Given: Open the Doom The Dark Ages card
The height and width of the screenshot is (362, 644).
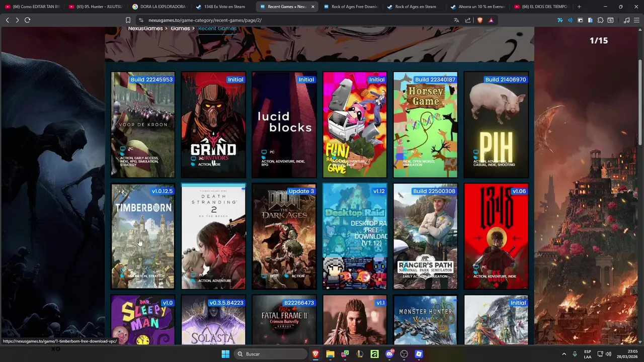Looking at the screenshot, I should [284, 236].
